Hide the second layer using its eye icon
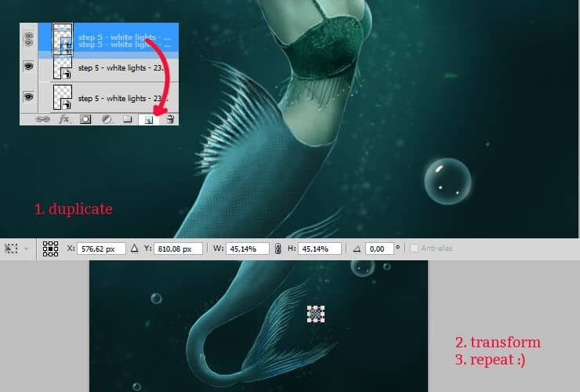The width and height of the screenshot is (580, 392). tap(29, 67)
